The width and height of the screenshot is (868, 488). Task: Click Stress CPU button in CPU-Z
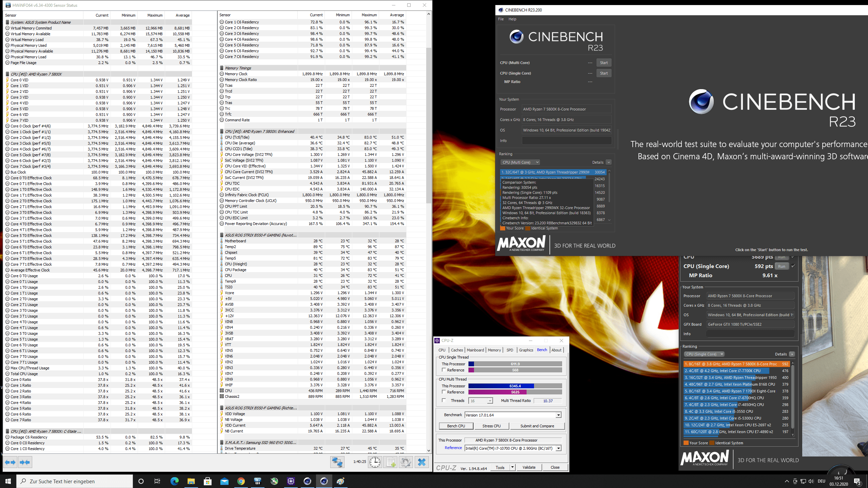[492, 426]
